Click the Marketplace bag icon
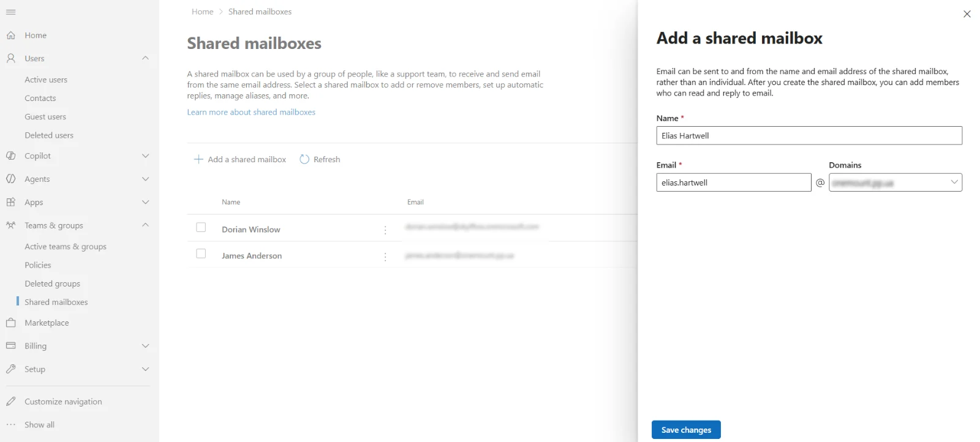The image size is (980, 442). click(10, 323)
